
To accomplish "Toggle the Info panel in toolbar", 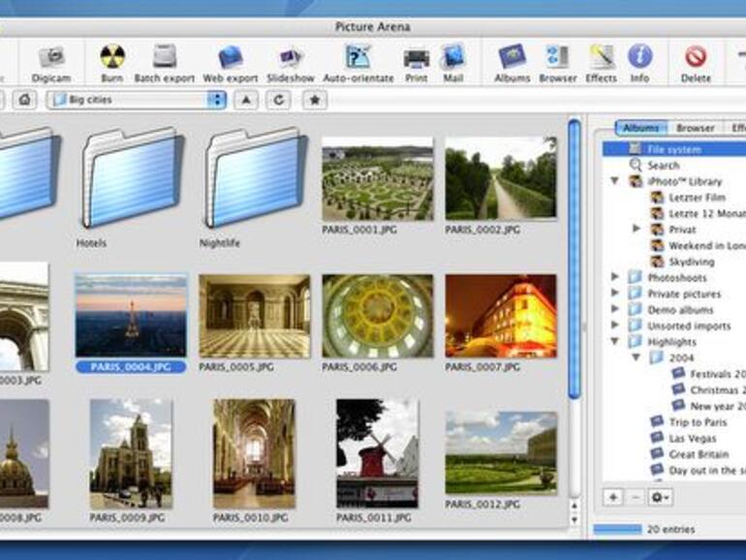I will (639, 58).
